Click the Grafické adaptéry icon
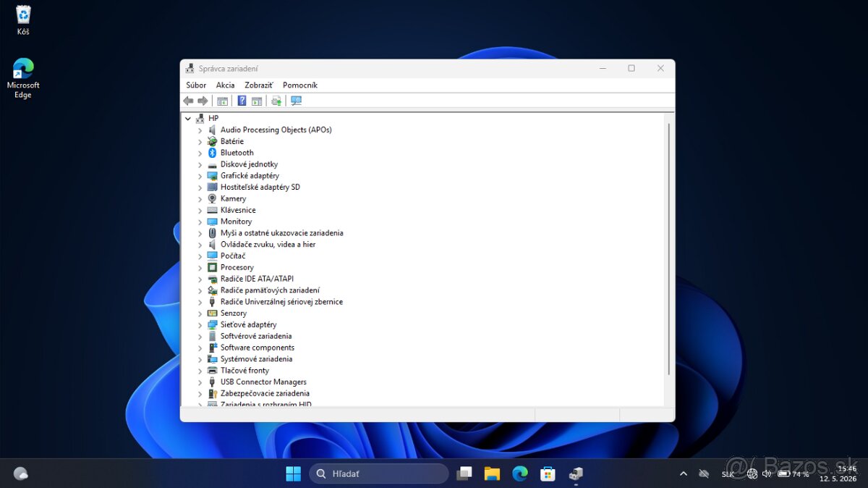 [212, 176]
